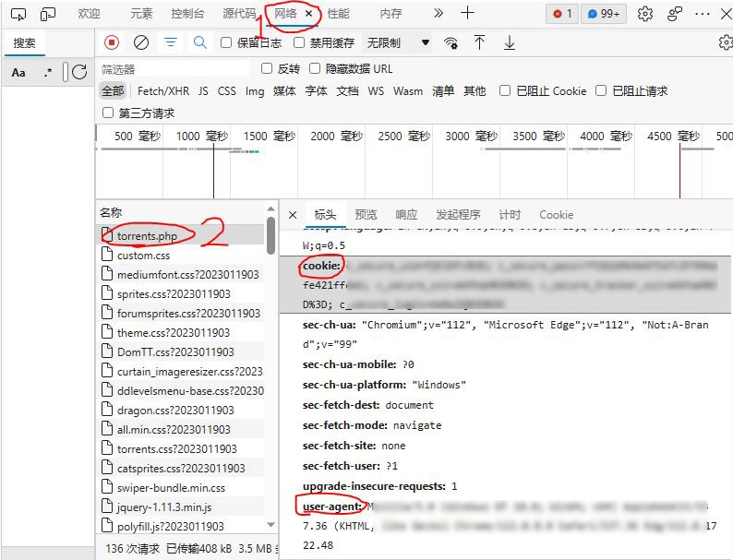Enable the 禁用缓存 checkbox
The height and width of the screenshot is (560, 733).
point(299,42)
